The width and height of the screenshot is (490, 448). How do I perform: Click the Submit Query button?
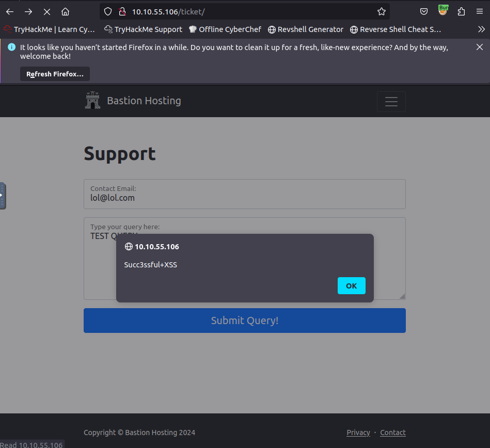[x=244, y=321]
